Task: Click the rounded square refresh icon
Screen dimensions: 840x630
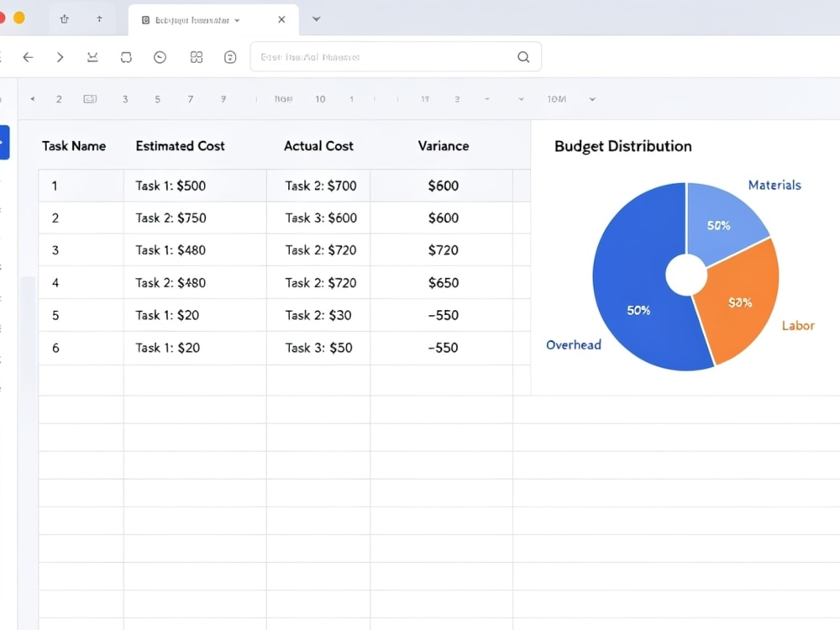Action: point(126,57)
